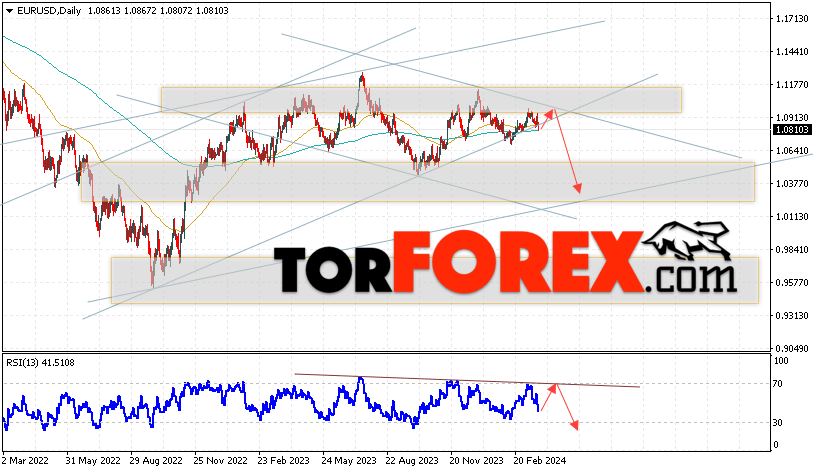
Task: Click the 2 Mar 2022 date label
Action: [25, 461]
